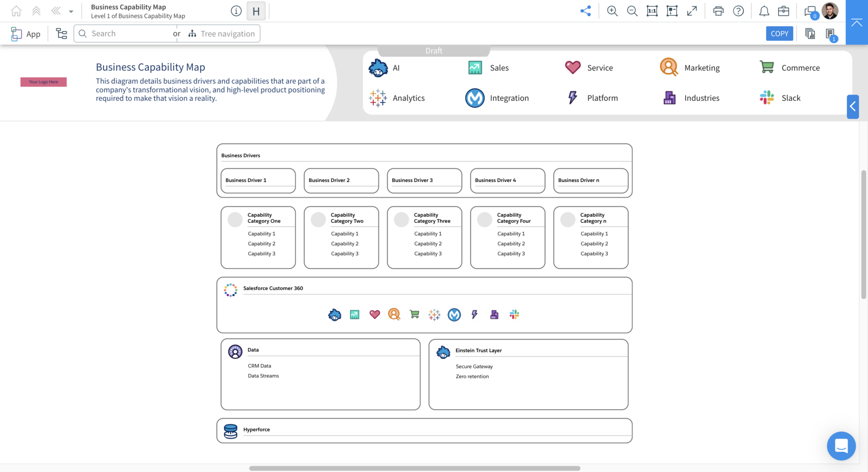Click the Einstein AI product icon
This screenshot has height=472, width=868.
click(x=378, y=67)
